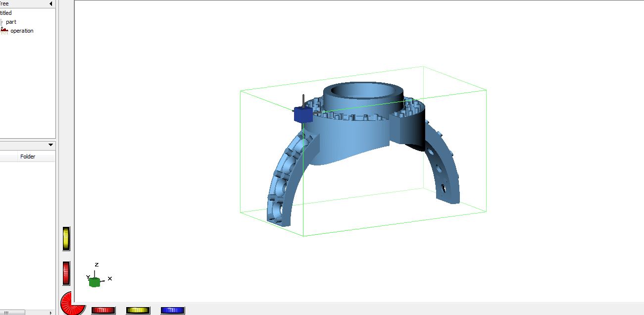Screen dimensions: 644x315
Task: Click the red vertical thumbwheel
Action: [x=66, y=273]
